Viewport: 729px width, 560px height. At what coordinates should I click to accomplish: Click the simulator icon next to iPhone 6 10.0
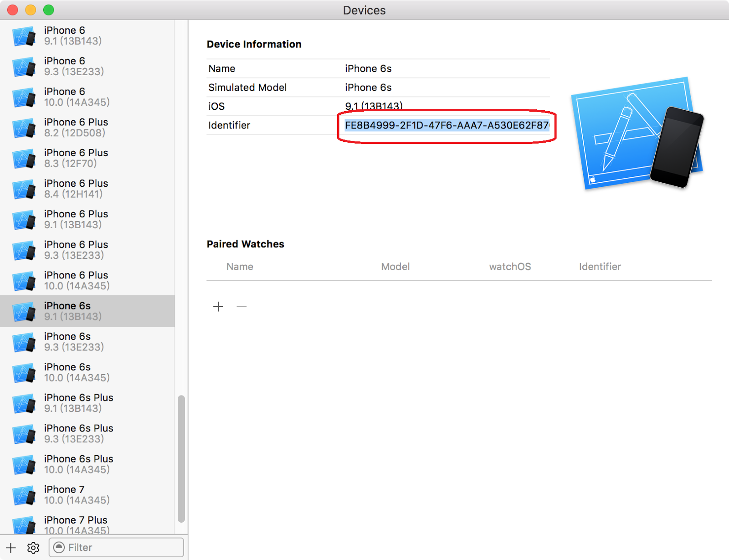24,97
